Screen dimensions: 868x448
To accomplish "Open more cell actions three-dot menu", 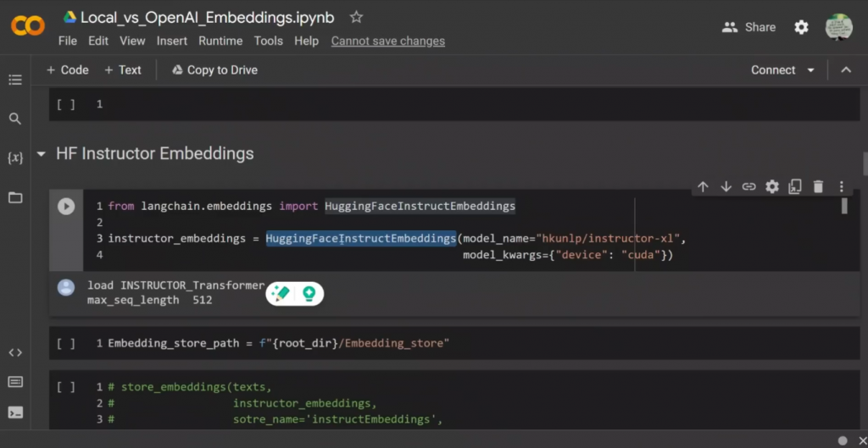I will tap(841, 186).
